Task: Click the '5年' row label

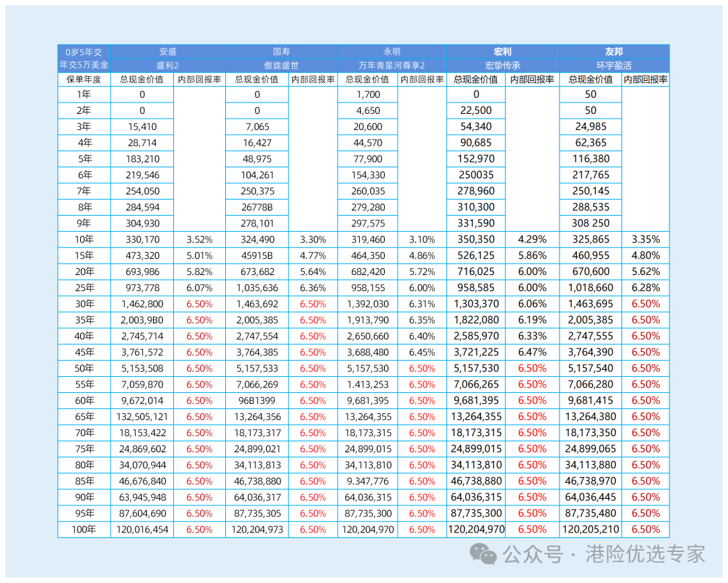Action: click(84, 159)
